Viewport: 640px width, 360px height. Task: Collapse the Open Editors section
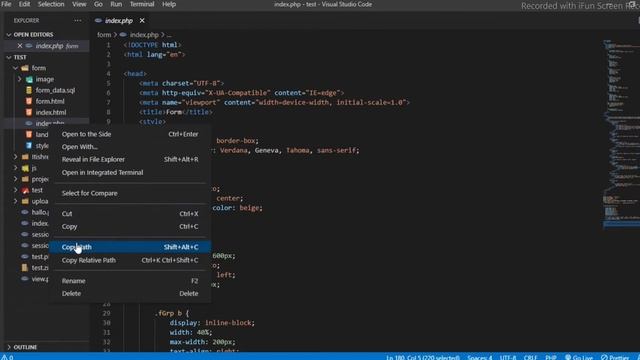(9, 35)
